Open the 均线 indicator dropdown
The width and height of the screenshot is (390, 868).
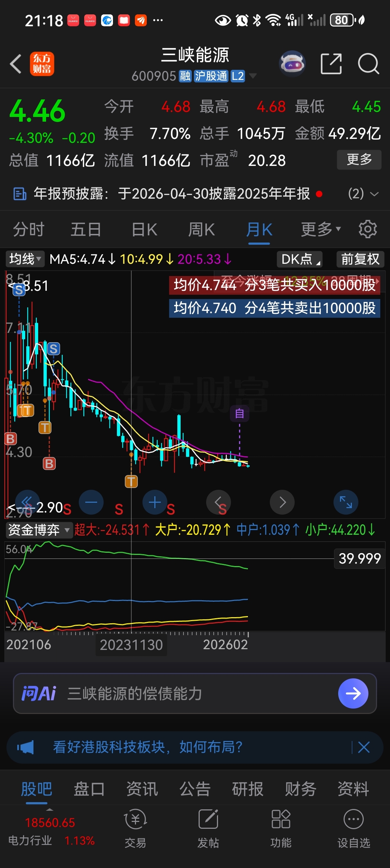[x=25, y=259]
